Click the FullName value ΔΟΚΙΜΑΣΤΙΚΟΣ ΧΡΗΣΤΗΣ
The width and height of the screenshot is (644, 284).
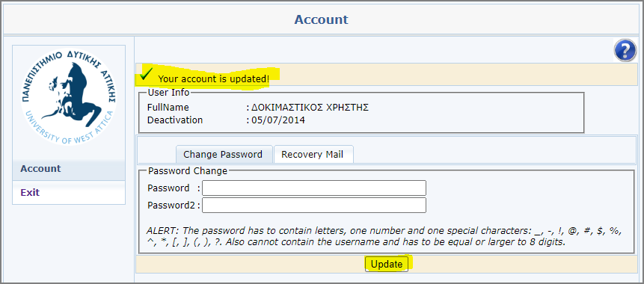310,108
